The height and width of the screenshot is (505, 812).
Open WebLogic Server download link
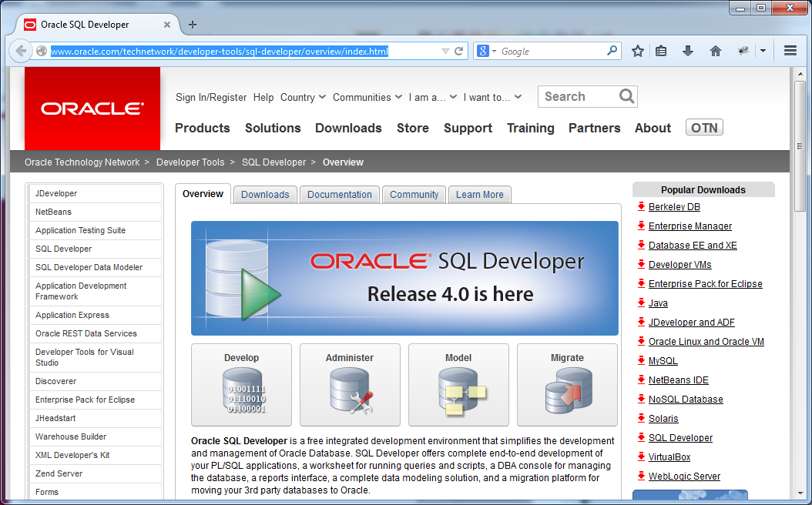click(685, 476)
